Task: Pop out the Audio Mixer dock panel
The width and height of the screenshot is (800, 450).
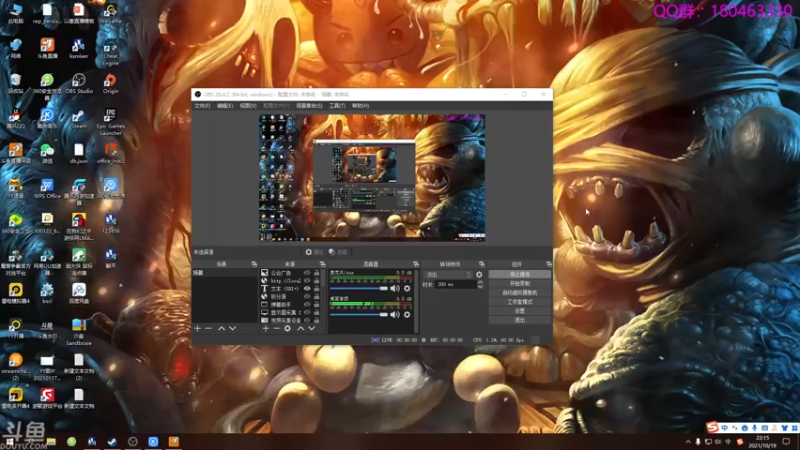Action: 416,264
